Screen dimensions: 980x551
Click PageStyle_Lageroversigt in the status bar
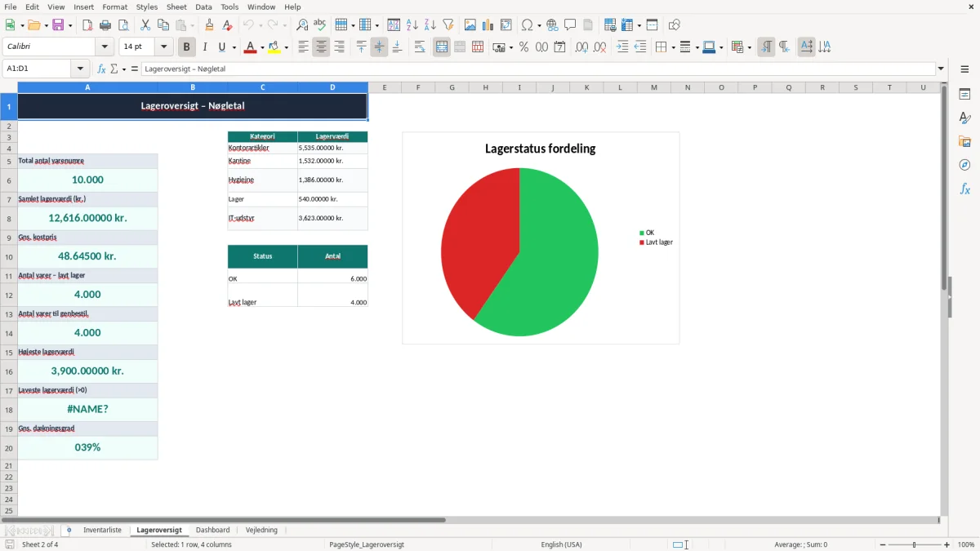point(366,544)
